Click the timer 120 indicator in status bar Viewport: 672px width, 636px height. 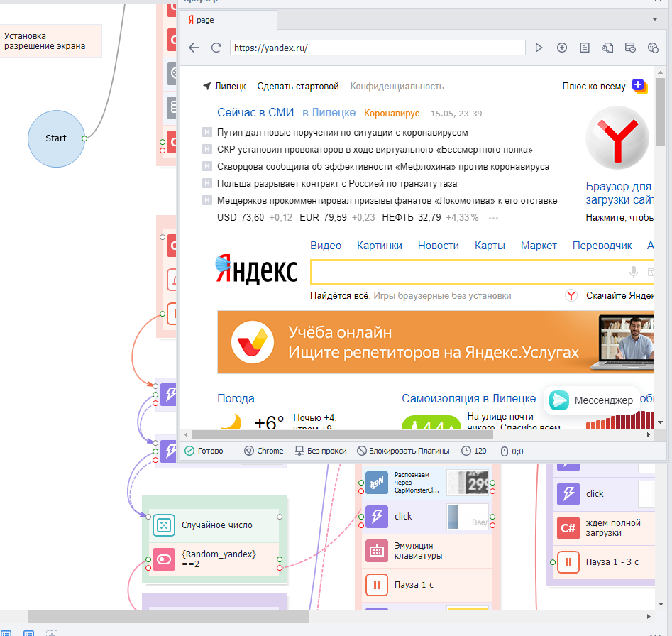(x=474, y=451)
